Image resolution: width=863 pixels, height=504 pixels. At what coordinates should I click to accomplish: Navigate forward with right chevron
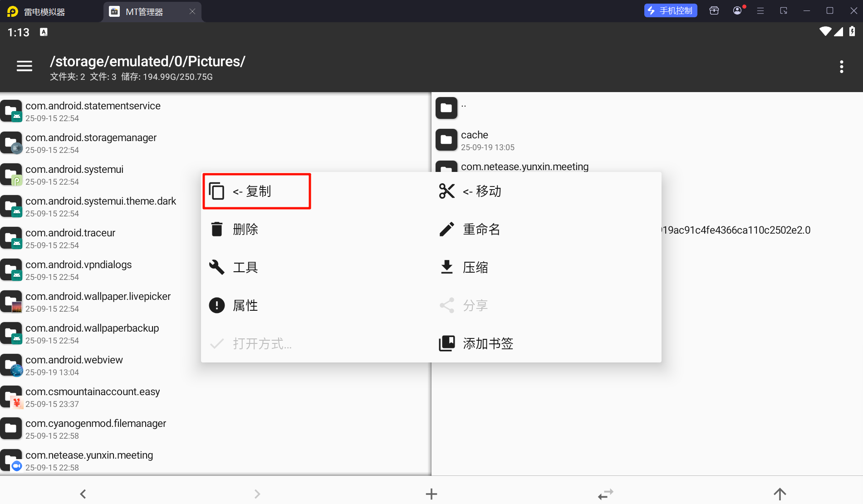point(257,494)
